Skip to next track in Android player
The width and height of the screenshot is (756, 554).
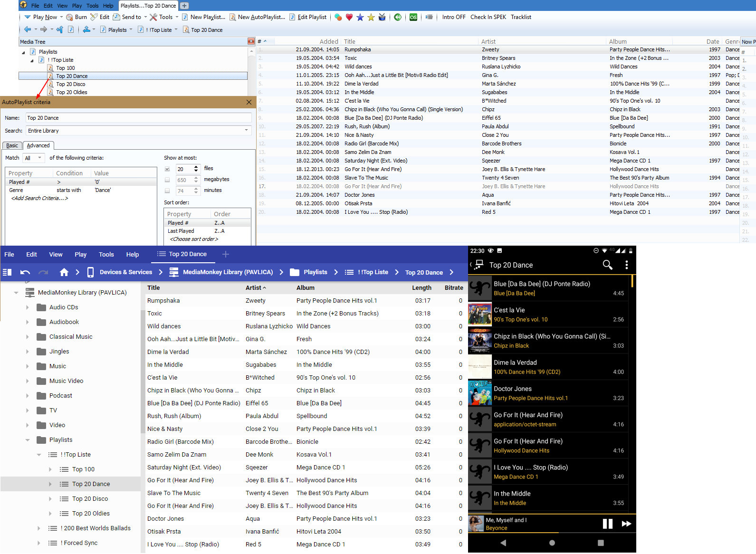[x=626, y=524]
